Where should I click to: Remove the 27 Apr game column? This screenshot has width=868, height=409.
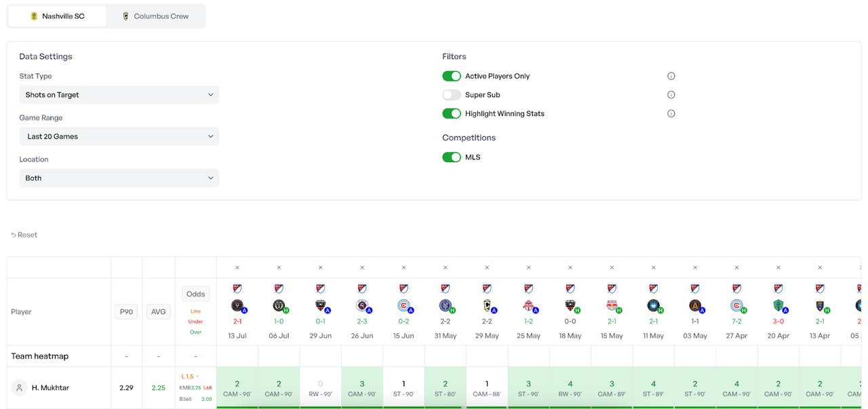pyautogui.click(x=736, y=267)
